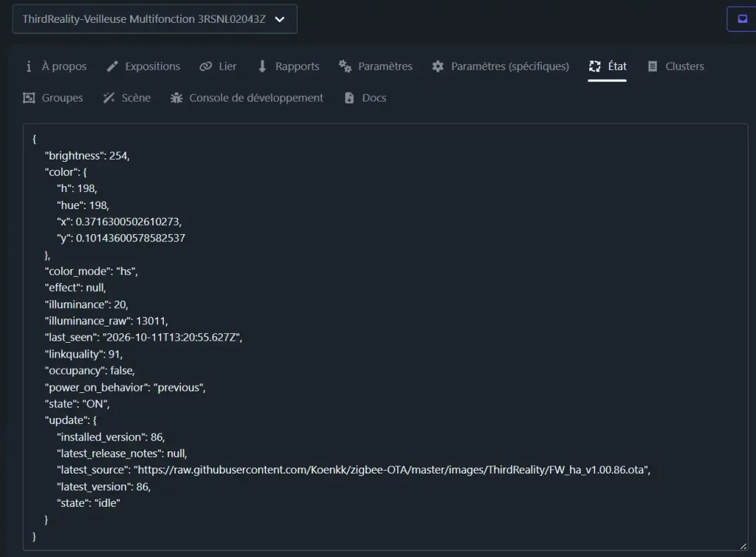Screen dimensions: 756x557
Task: Click the double gears icon for Paramètres
Action: click(345, 66)
